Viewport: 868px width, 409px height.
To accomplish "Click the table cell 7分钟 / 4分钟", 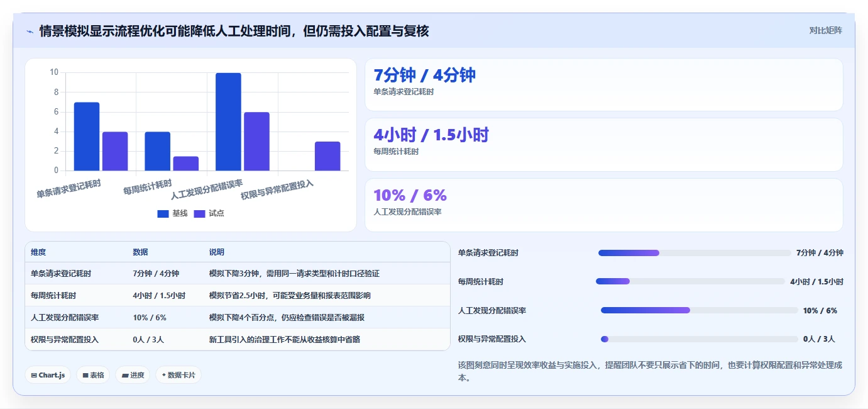I will pos(156,274).
